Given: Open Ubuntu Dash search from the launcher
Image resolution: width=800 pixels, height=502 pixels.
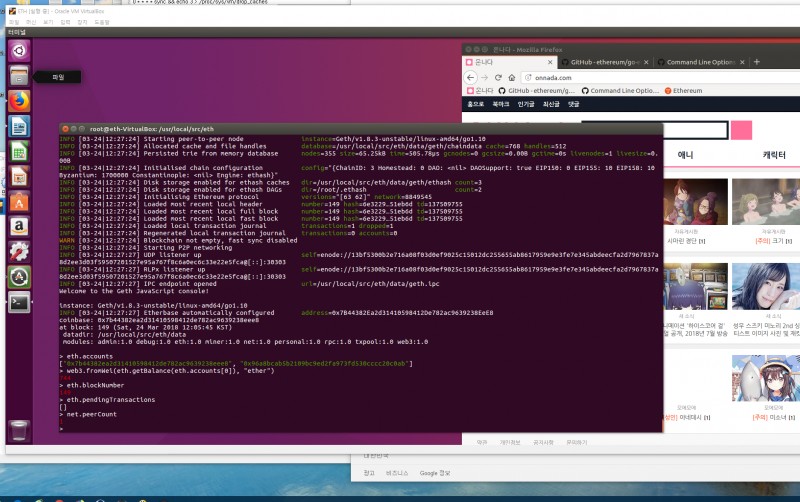Looking at the screenshot, I should coord(19,49).
